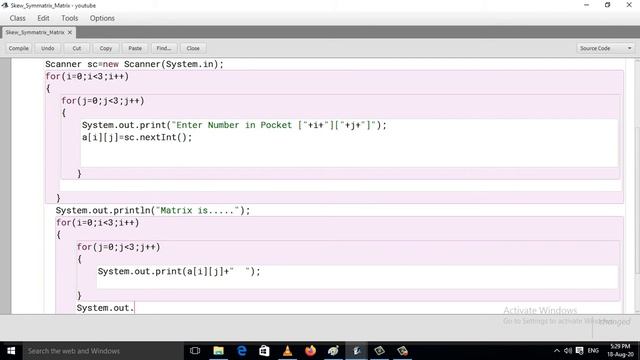Close the Skew_Symmatrix_Matrix tab with its X
Image resolution: width=640 pixels, height=360 pixels.
point(70,32)
